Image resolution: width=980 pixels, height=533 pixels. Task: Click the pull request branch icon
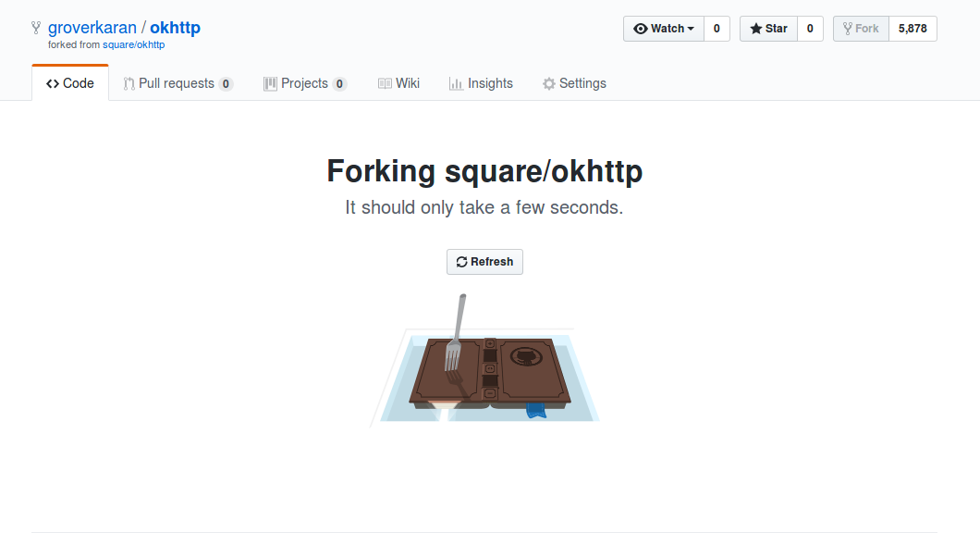[x=130, y=83]
